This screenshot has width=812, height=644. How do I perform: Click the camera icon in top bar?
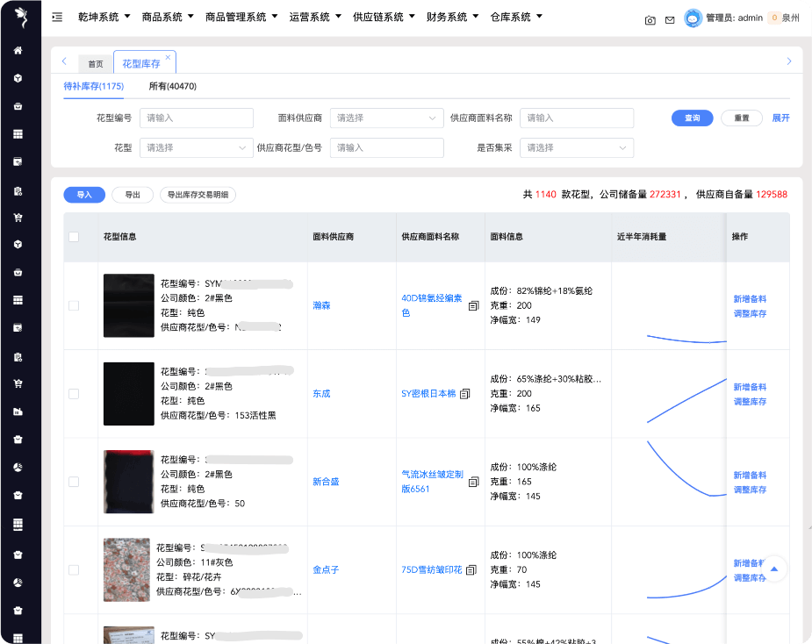tap(650, 19)
